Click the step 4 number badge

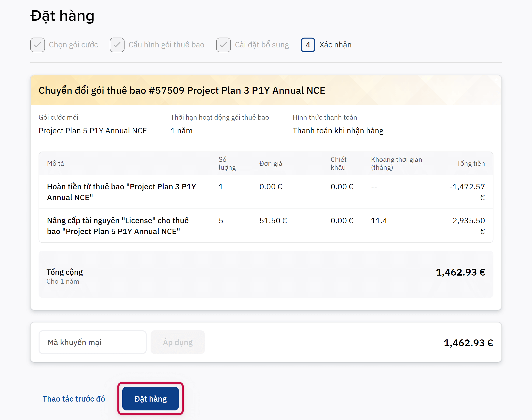coord(308,45)
